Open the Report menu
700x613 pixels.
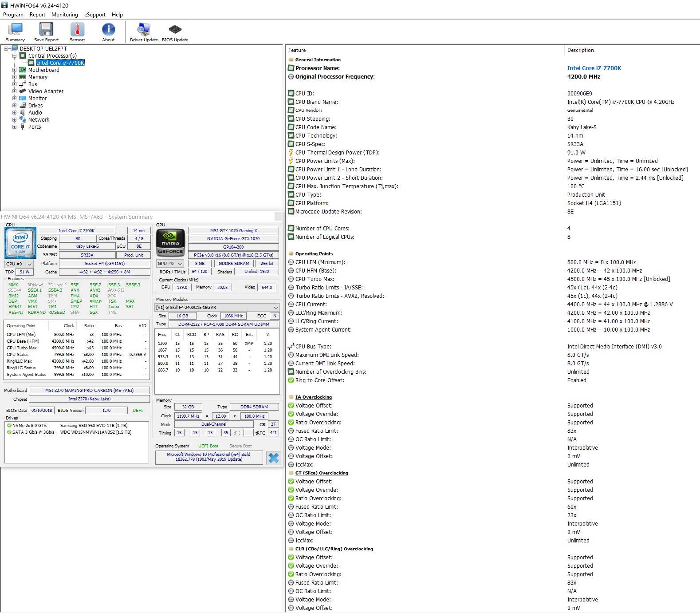tap(38, 15)
